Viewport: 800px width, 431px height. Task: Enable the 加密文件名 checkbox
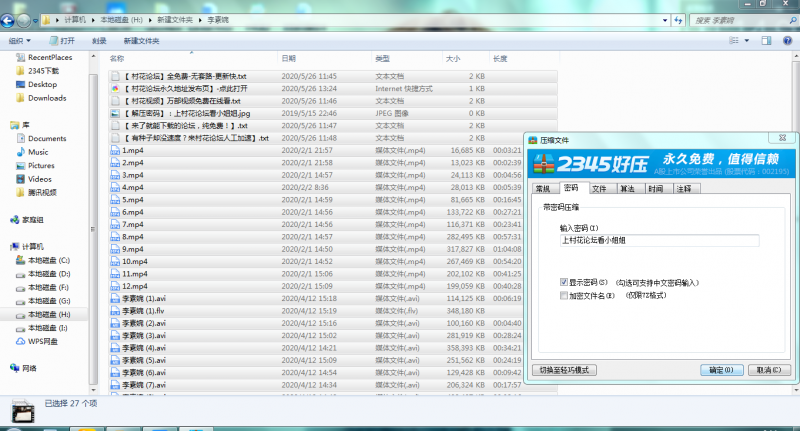pos(565,295)
